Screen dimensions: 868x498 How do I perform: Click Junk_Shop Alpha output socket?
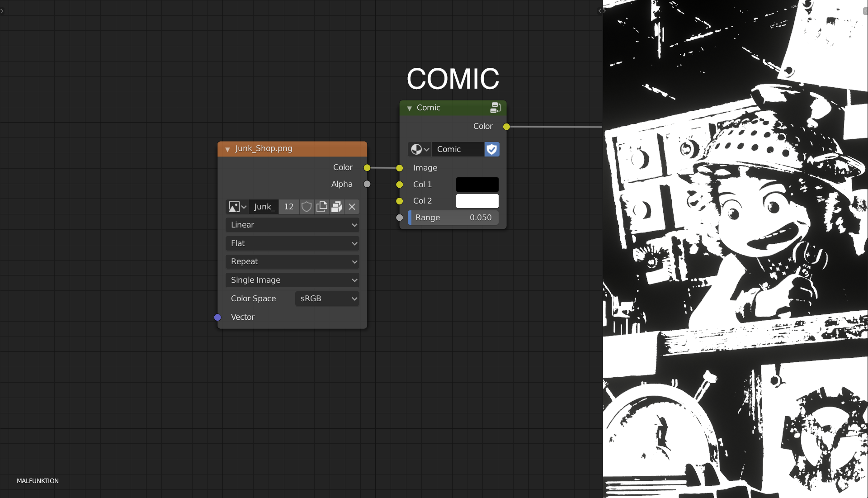(367, 184)
